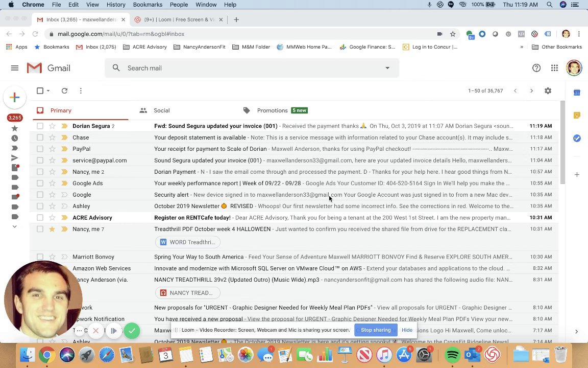Image resolution: width=588 pixels, height=368 pixels.
Task: Open the Google apps grid
Action: point(554,68)
